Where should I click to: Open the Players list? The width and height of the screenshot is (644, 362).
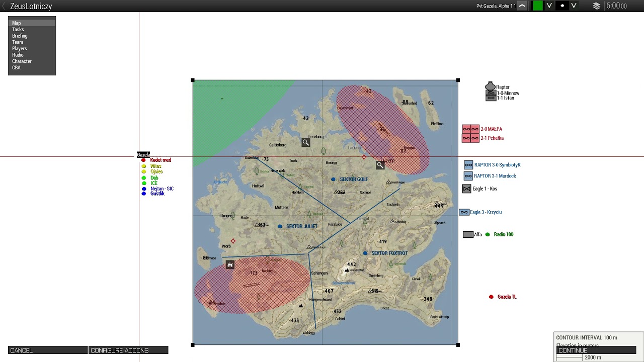pyautogui.click(x=32, y=49)
